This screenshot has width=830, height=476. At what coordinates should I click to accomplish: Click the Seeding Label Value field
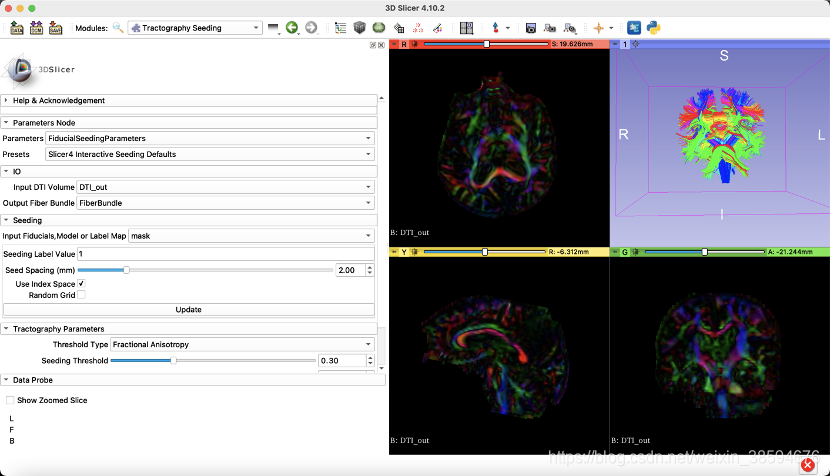click(x=225, y=254)
